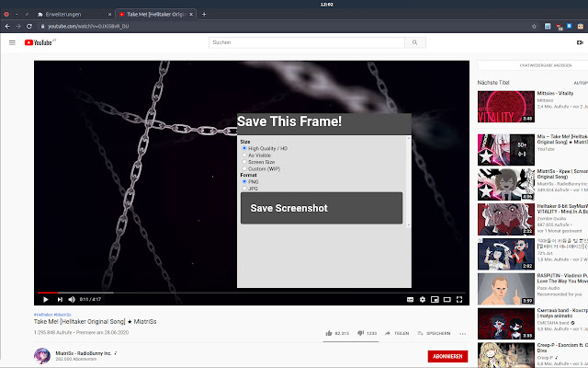This screenshot has width=588, height=368.
Task: Open the first blue extension icon in toolbar
Action: pyautogui.click(x=548, y=27)
